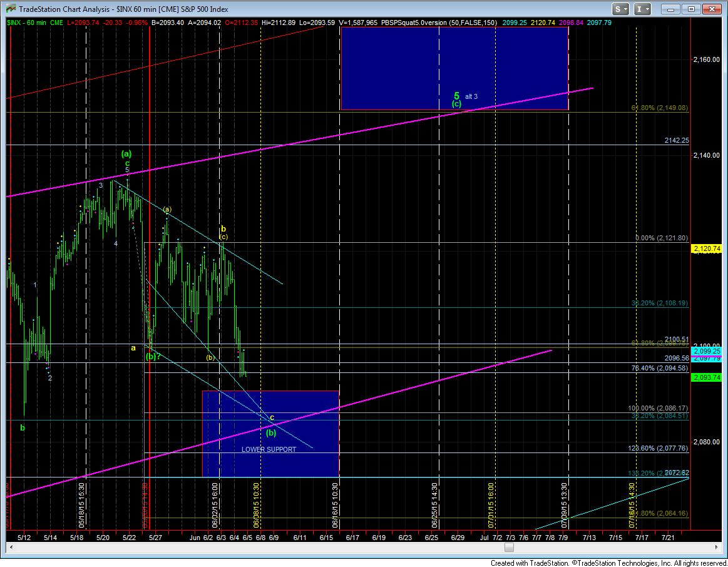This screenshot has width=728, height=567.
Task: Open the I dropdown button in title bar
Action: 643,9
